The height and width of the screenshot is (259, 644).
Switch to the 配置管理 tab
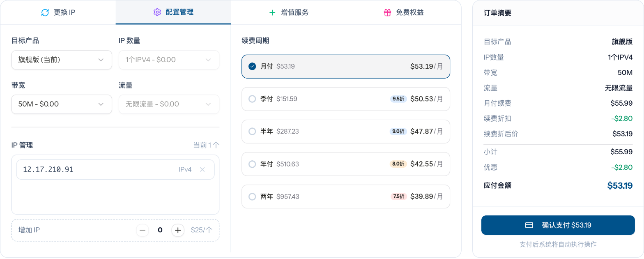click(x=173, y=12)
